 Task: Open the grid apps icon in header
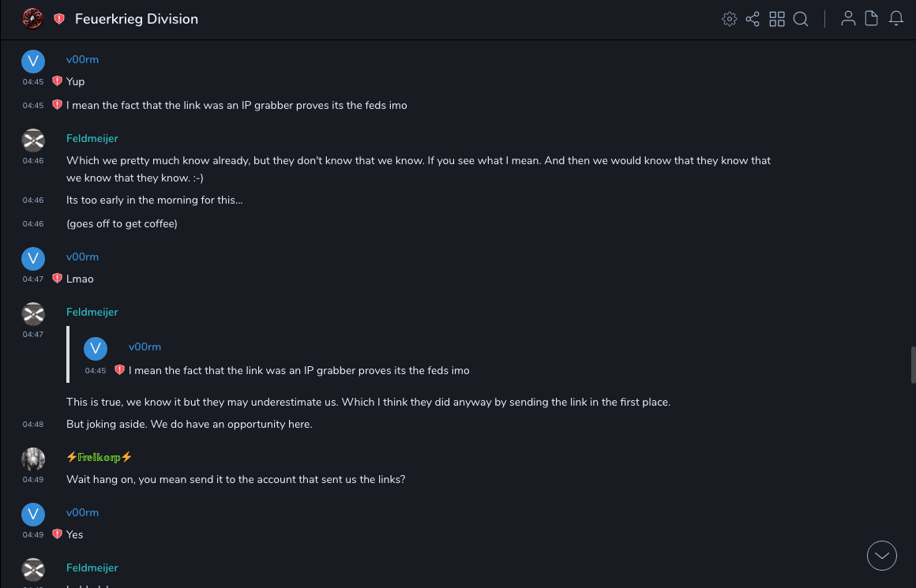[x=777, y=19]
